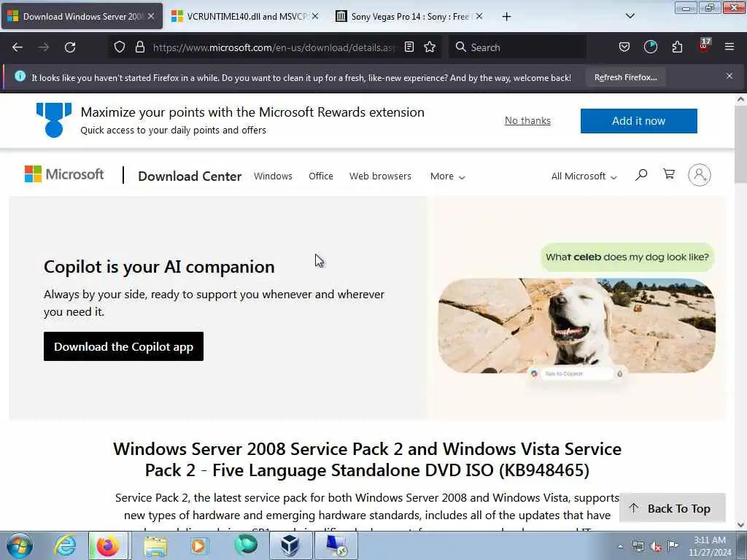747x560 pixels.
Task: Open the Windows Start button
Action: click(x=20, y=545)
